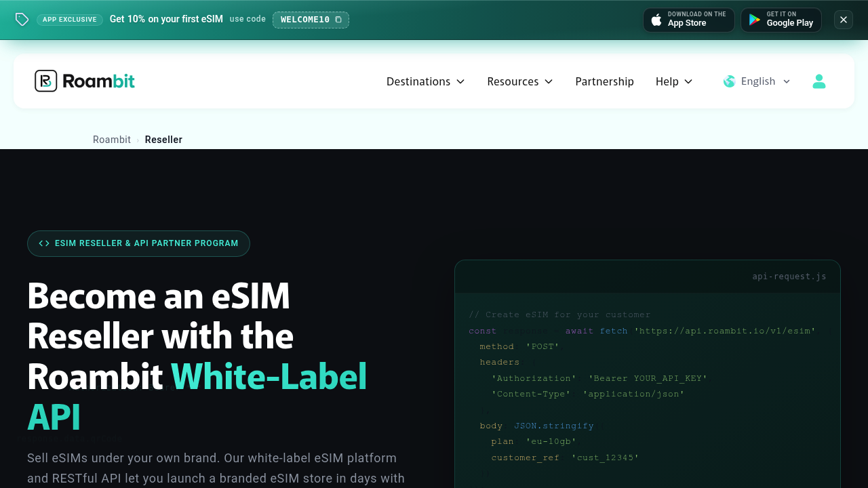Click 'Bearer YOUR_API_KEY' in code sample
Image resolution: width=868 pixels, height=488 pixels.
[648, 378]
